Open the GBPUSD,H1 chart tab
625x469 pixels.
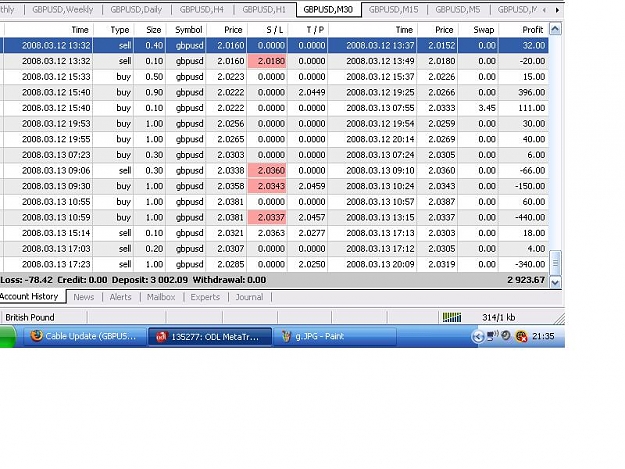264,10
